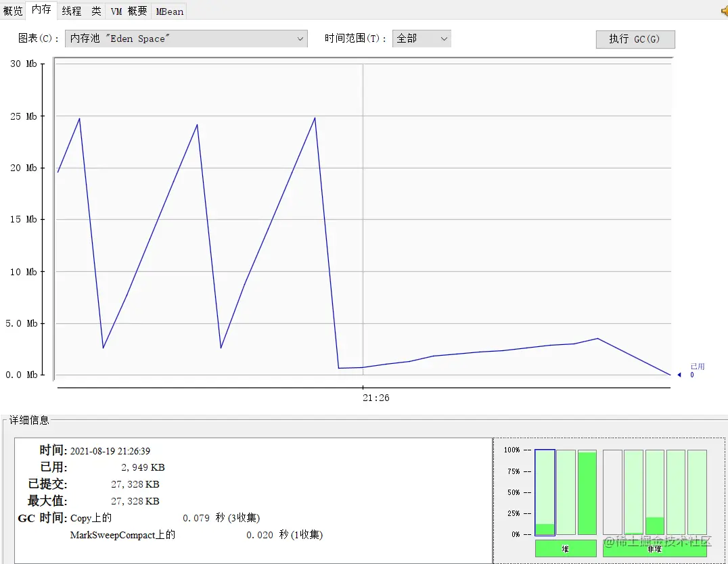This screenshot has width=728, height=564.
Task: Click the 25 Mb axis label
Action: coord(23,116)
